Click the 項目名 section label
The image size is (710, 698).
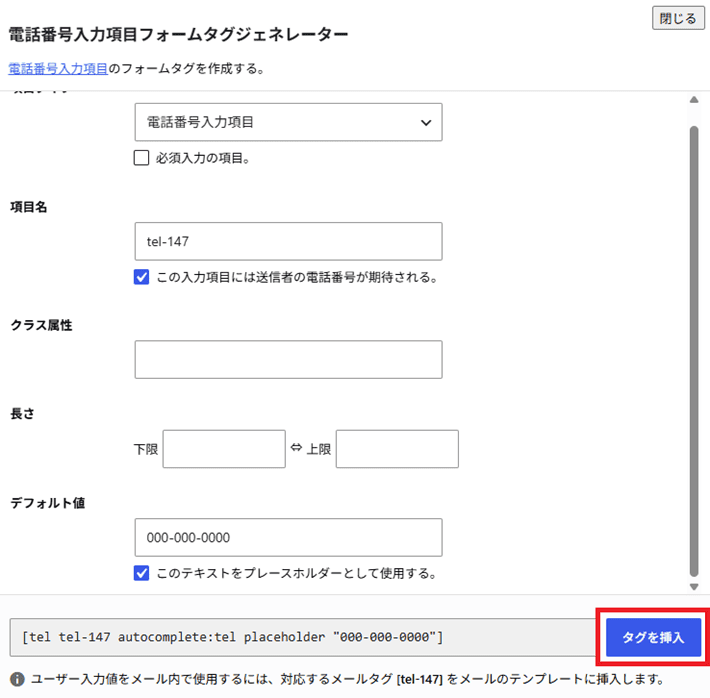(29, 207)
